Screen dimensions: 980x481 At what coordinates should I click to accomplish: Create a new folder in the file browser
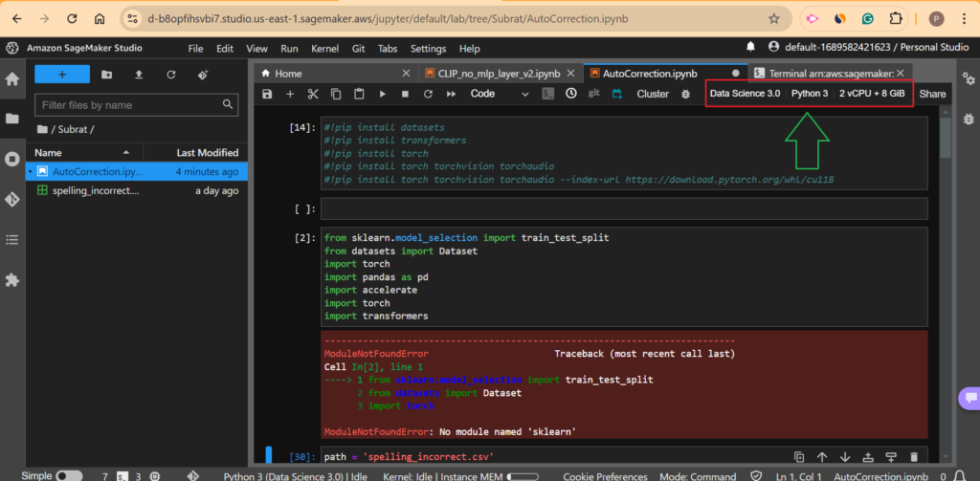[x=106, y=75]
